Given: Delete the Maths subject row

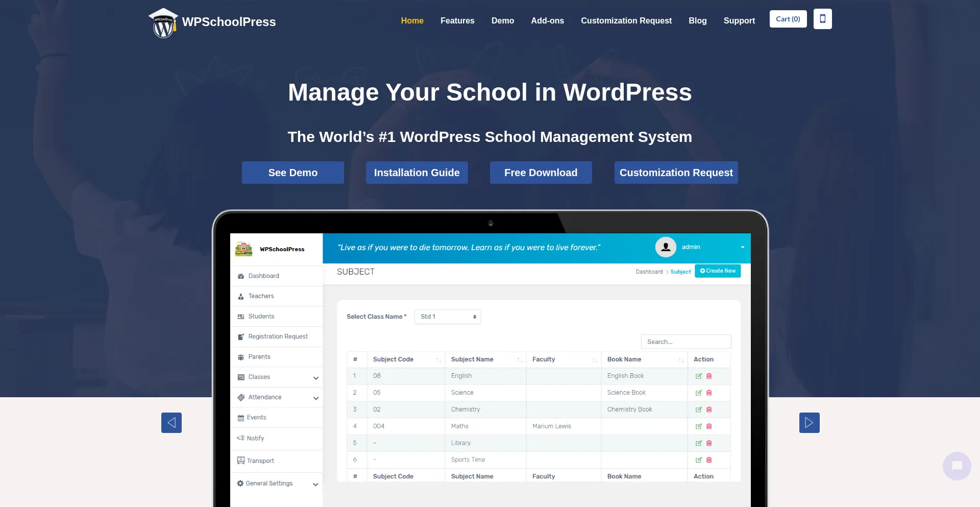Looking at the screenshot, I should coord(709,426).
